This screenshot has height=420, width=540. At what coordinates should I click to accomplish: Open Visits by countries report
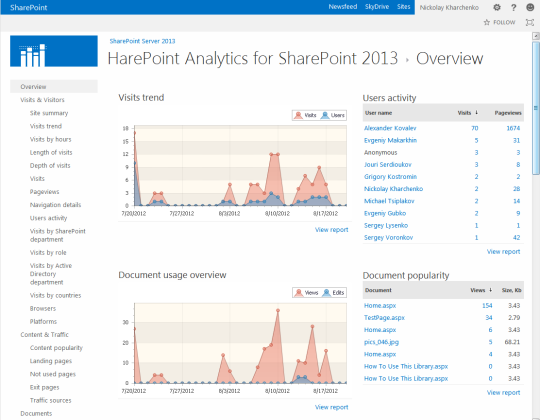coord(55,295)
